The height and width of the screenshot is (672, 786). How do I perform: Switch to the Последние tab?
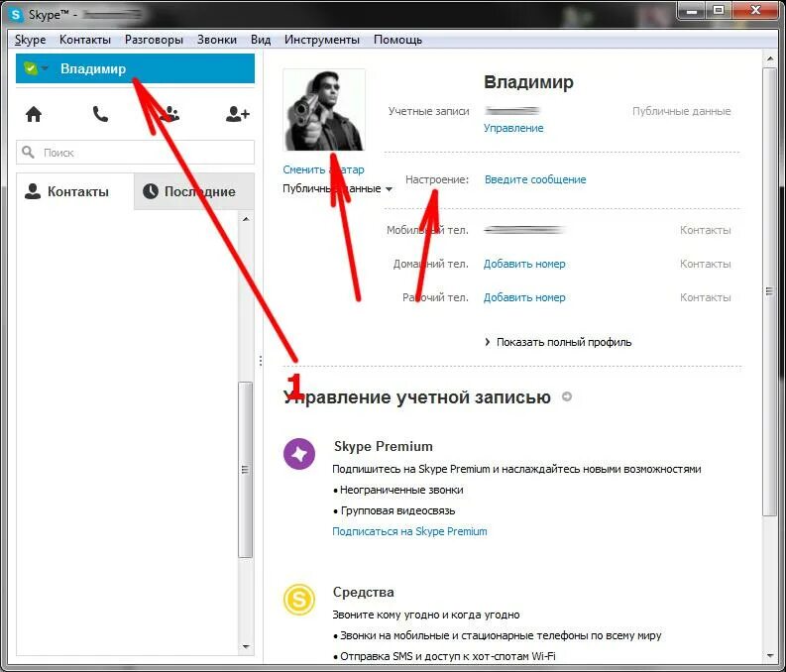coord(194,191)
